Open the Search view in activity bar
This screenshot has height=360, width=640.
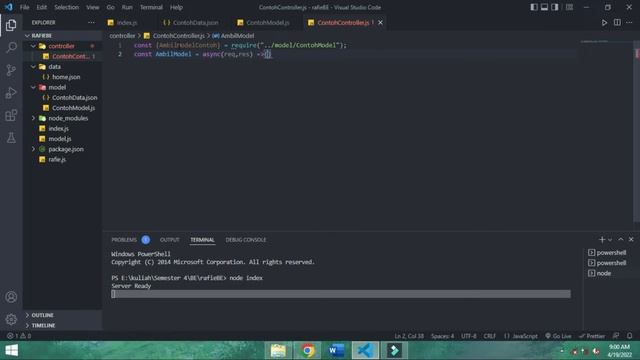click(11, 47)
